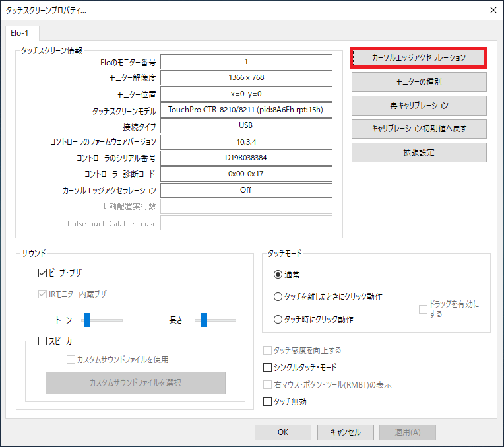Close the タッチスクリーンプロパティ window
The image size is (504, 447).
[x=492, y=10]
